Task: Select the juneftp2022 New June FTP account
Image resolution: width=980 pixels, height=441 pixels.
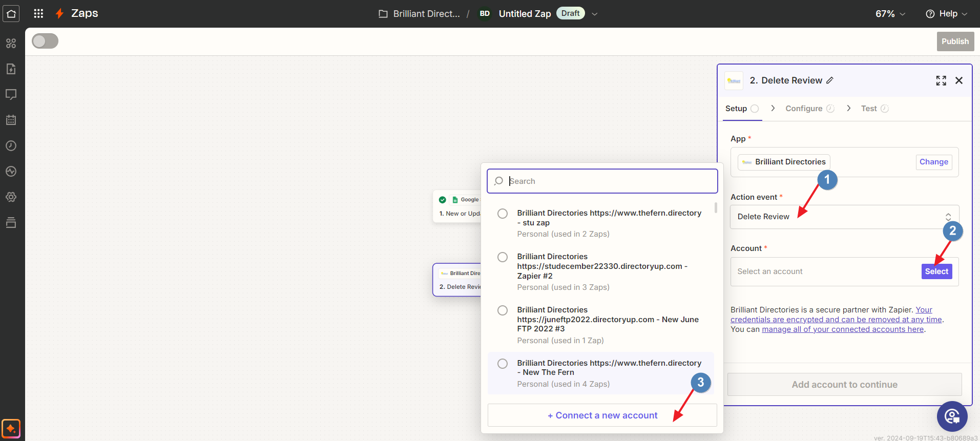Action: click(x=601, y=325)
